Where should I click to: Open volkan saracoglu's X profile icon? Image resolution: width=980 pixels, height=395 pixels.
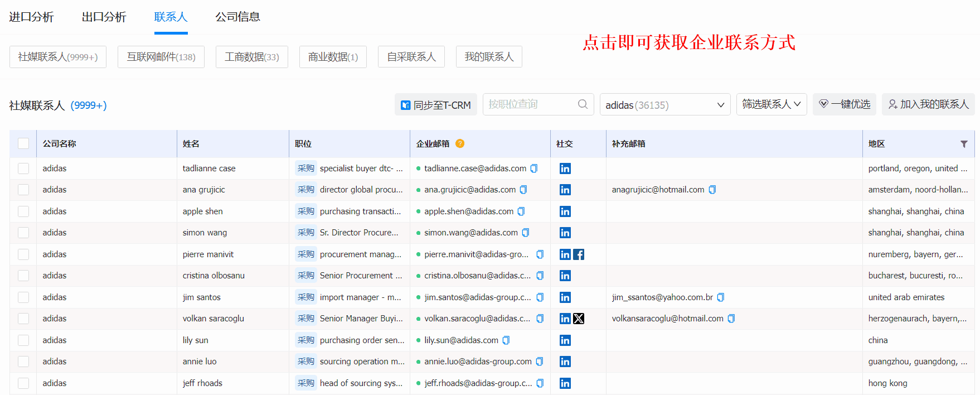point(579,319)
